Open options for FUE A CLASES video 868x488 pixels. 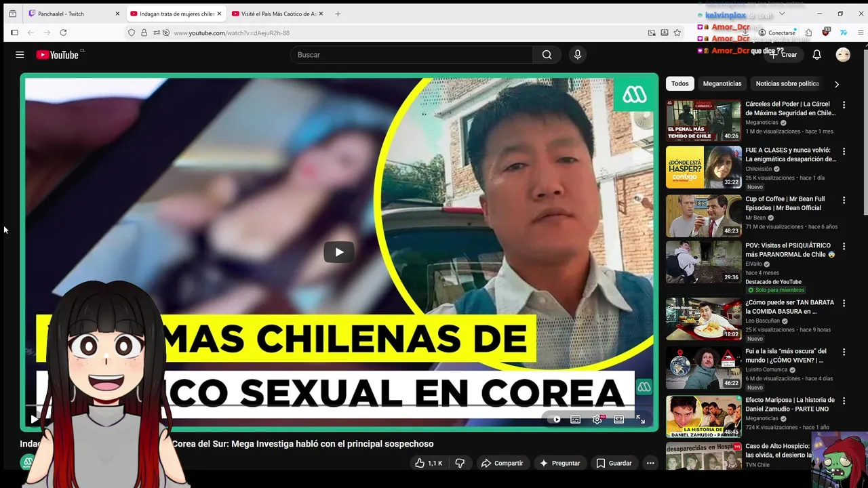(844, 151)
